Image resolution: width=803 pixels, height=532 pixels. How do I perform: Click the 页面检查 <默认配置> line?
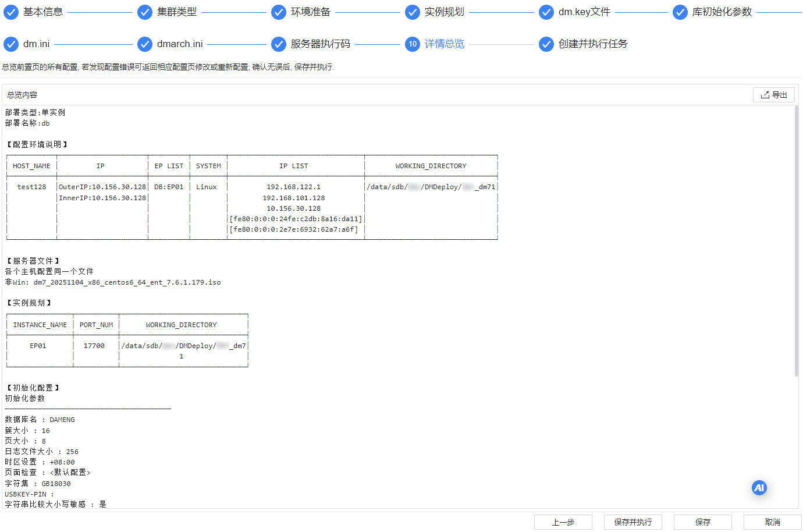point(48,473)
